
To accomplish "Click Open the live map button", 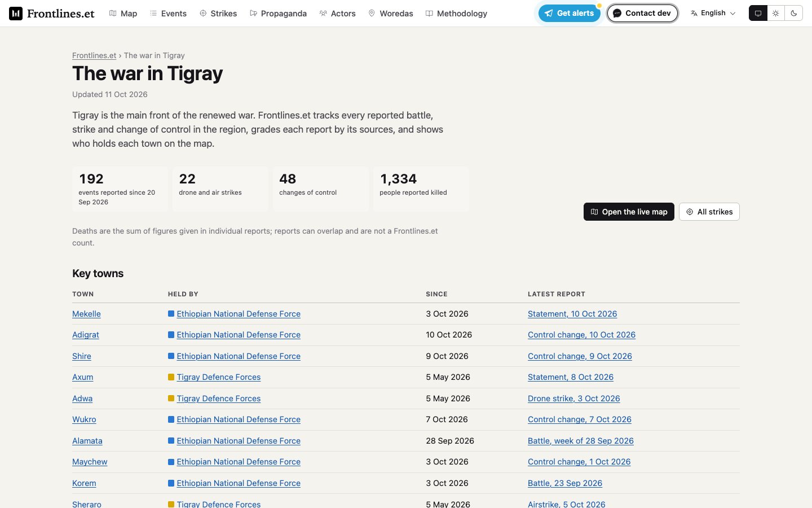I will 629,212.
